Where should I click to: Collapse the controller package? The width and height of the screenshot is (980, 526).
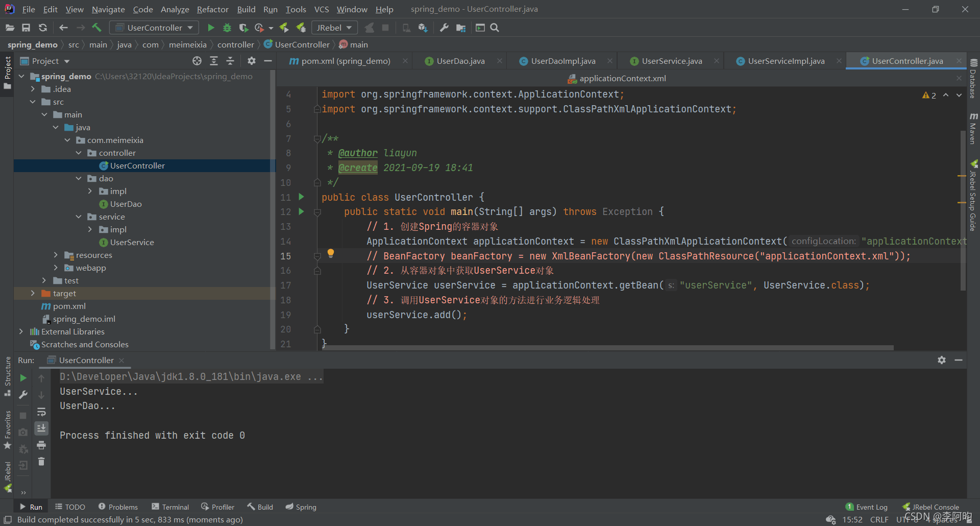79,153
